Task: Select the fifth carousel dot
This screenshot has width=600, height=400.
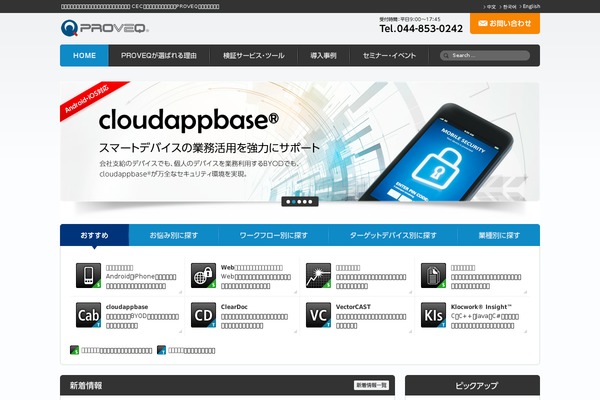Action: coord(310,202)
